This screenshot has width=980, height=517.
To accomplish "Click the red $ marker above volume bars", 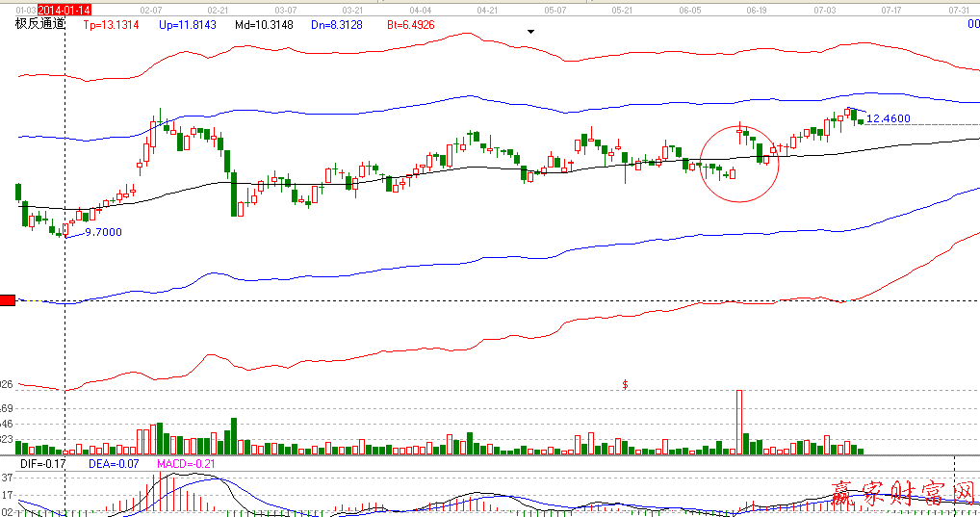I will [626, 384].
